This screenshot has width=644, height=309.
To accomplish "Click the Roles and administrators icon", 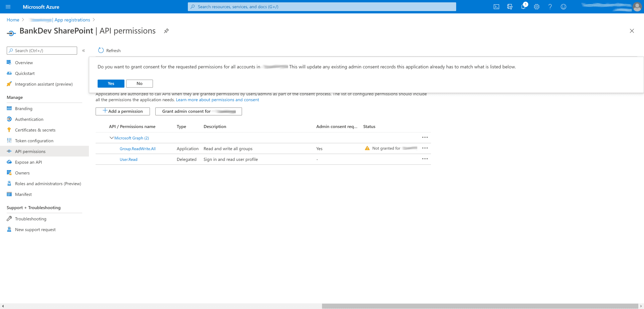I will [x=9, y=183].
